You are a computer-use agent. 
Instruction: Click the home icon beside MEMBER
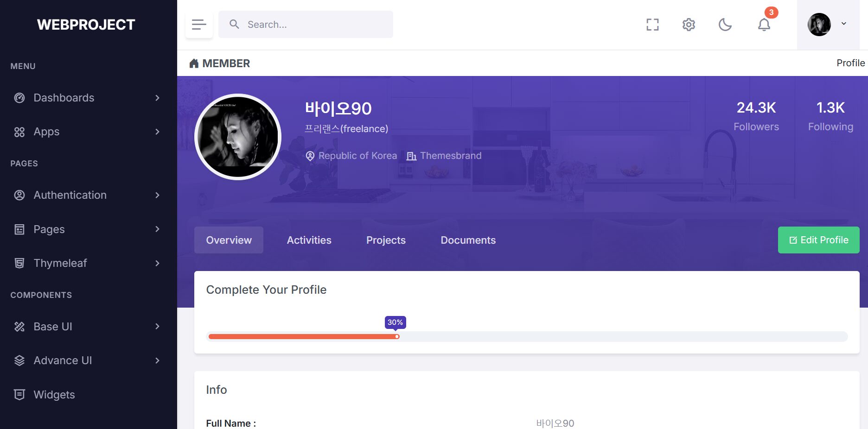tap(194, 63)
